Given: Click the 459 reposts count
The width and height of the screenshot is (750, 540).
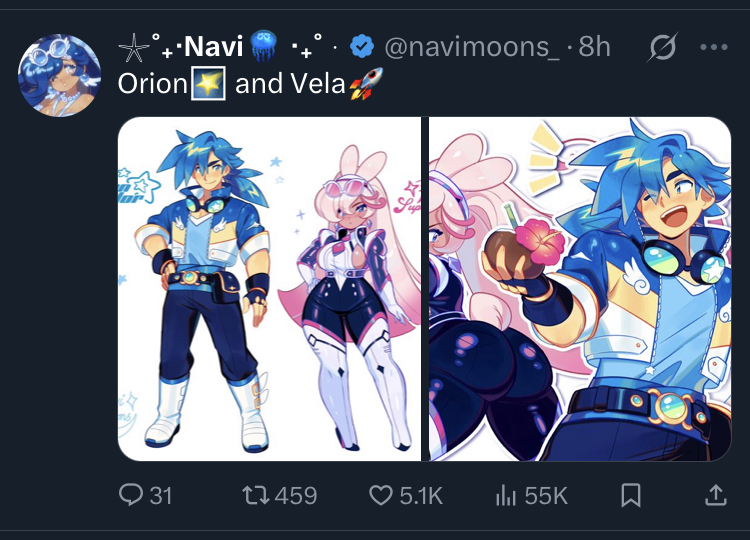Looking at the screenshot, I should coord(296,496).
